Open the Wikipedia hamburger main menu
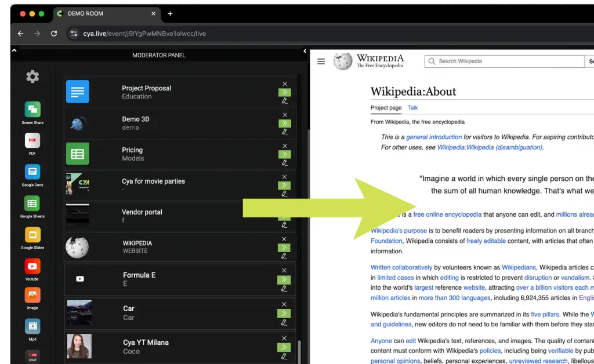The image size is (594, 364). pos(321,61)
